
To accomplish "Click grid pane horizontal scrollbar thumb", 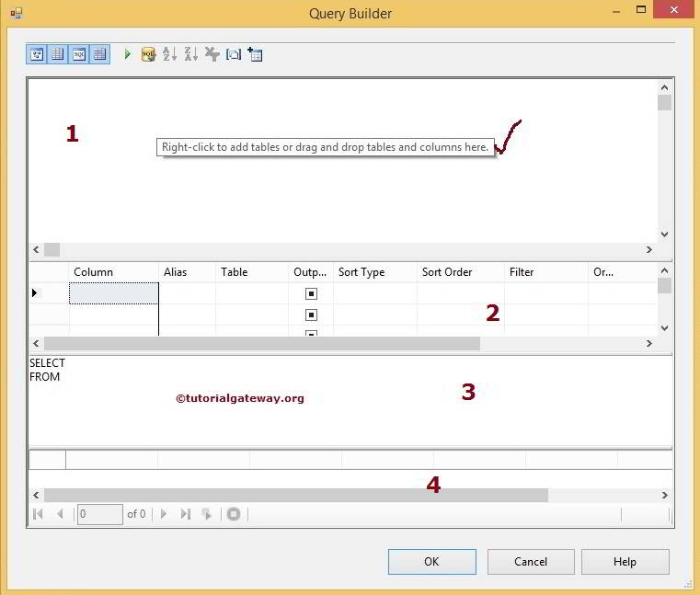I will click(262, 344).
